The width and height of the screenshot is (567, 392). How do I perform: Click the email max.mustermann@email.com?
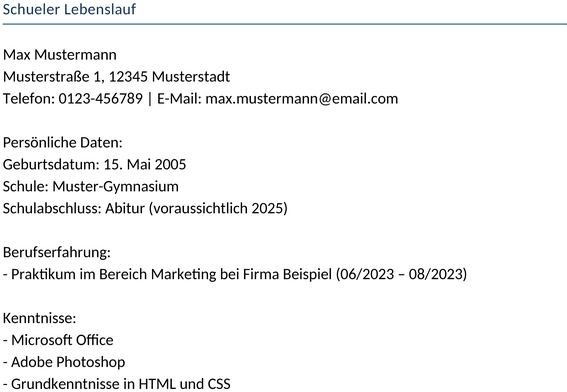click(x=302, y=99)
